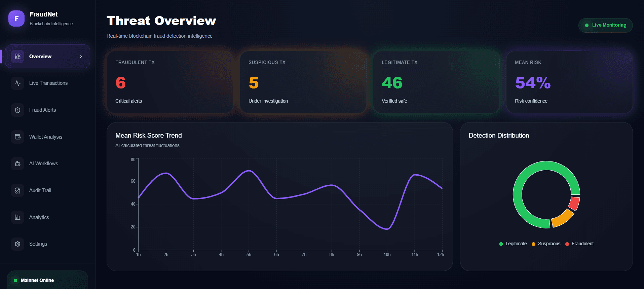Click the Live Monitoring badge
This screenshot has width=644, height=289.
pyautogui.click(x=605, y=25)
